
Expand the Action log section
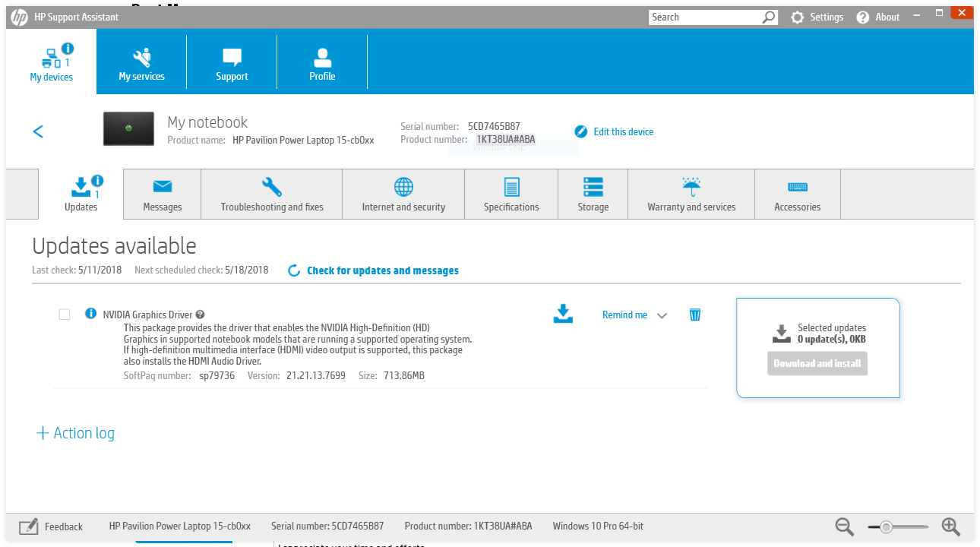74,432
